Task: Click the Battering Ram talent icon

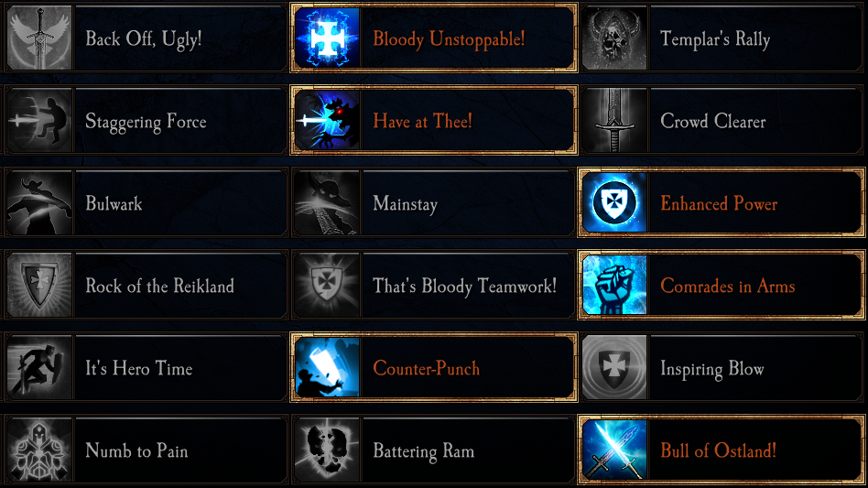Action: point(327,450)
